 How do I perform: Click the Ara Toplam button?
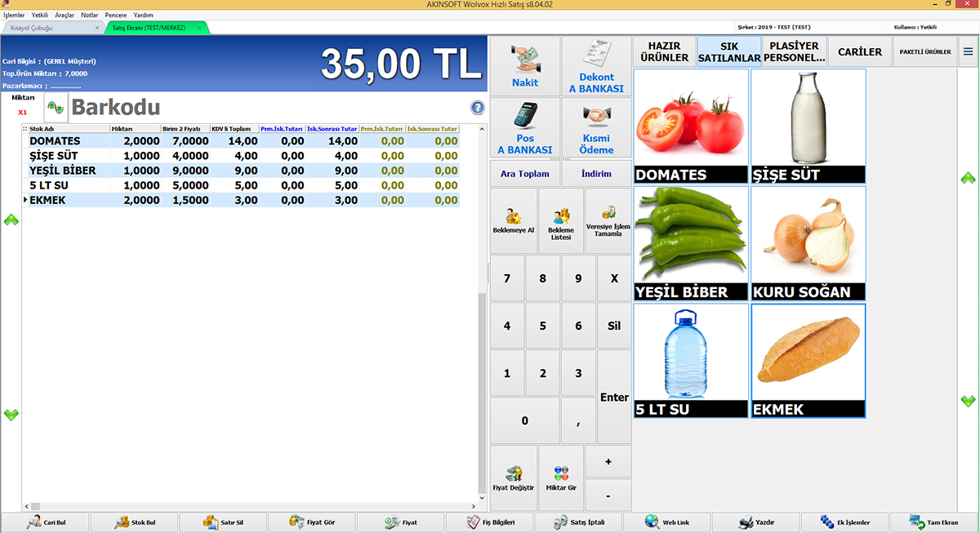pyautogui.click(x=524, y=174)
